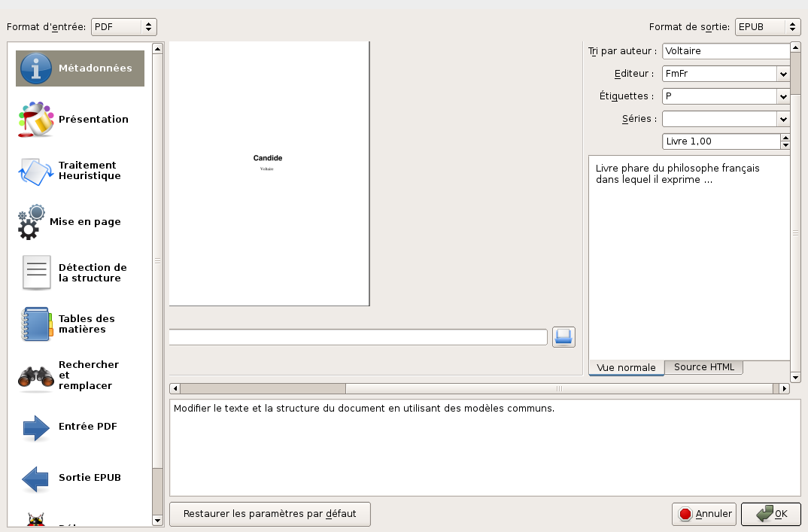Image resolution: width=808 pixels, height=532 pixels.
Task: Click the help text 'Modifier le texte et la structure'
Action: [x=364, y=409]
